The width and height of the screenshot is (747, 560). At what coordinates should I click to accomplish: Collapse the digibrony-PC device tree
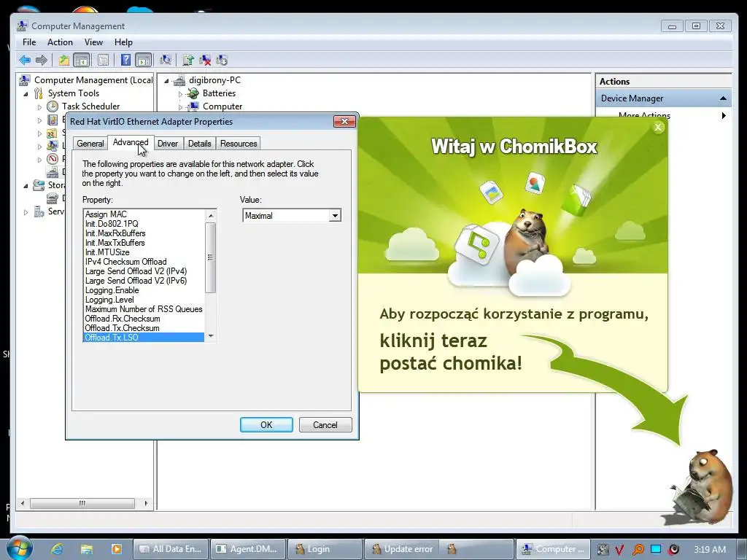point(166,81)
